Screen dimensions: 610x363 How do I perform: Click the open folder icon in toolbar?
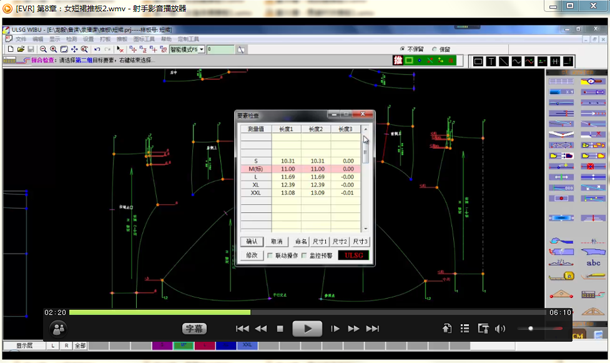coord(21,49)
